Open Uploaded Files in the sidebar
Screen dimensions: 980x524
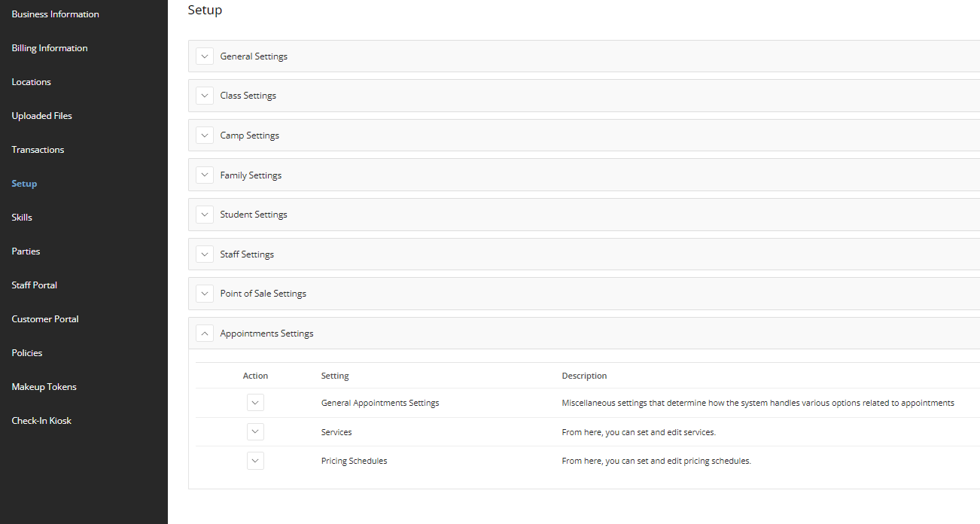point(42,116)
